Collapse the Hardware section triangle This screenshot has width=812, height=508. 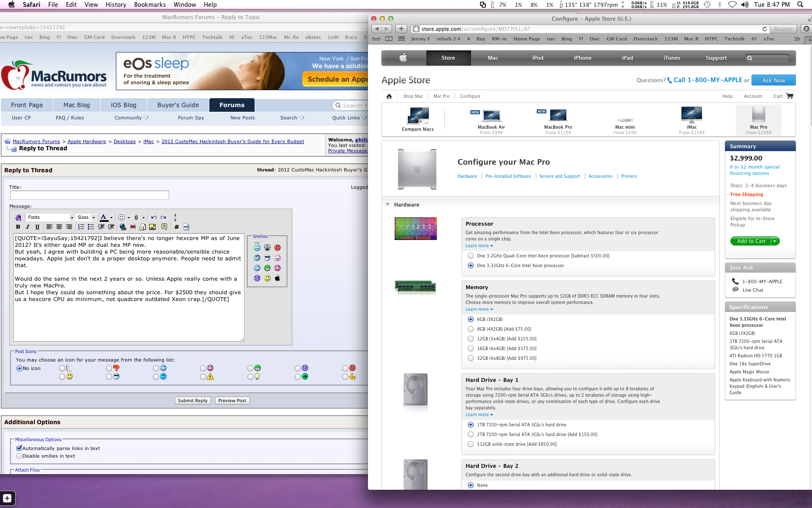(387, 204)
